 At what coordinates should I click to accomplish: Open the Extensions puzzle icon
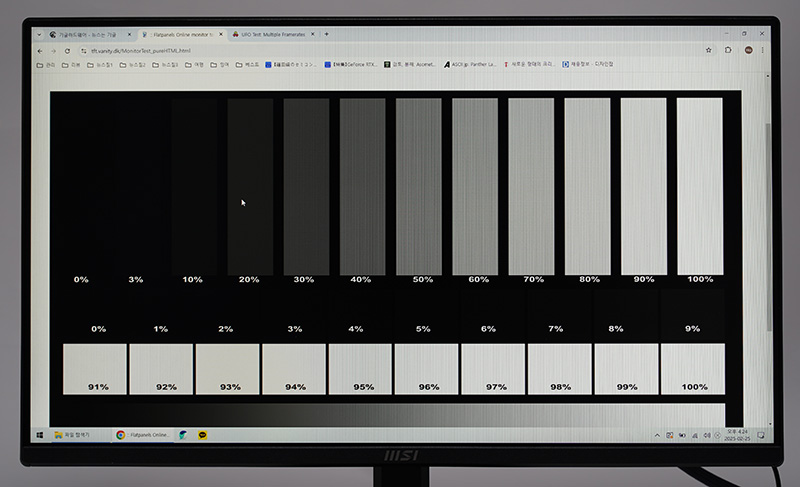tap(728, 50)
